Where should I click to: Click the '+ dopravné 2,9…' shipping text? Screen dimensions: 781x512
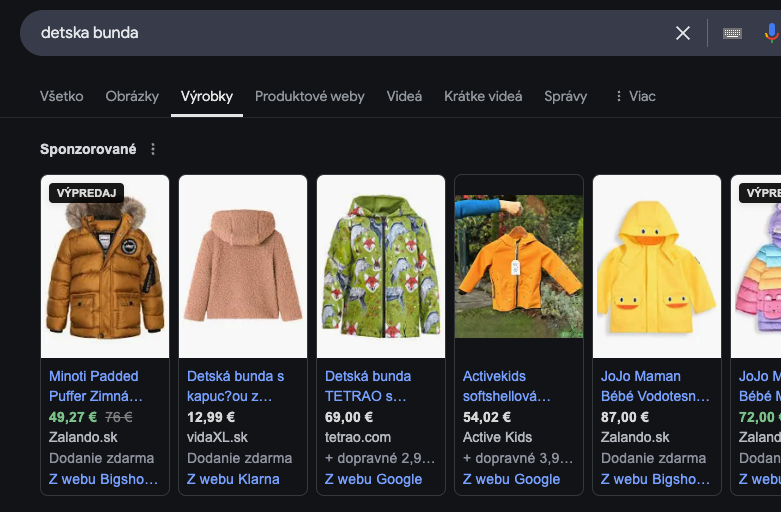(x=380, y=458)
